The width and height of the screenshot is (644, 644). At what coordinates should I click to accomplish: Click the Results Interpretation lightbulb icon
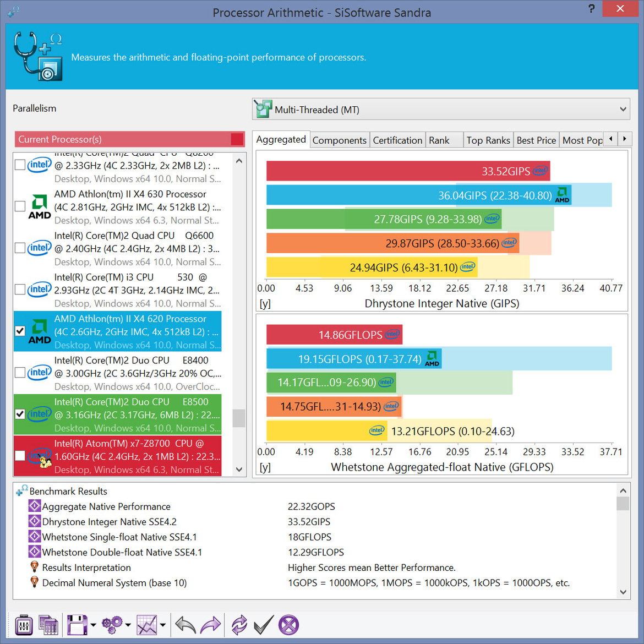35,567
